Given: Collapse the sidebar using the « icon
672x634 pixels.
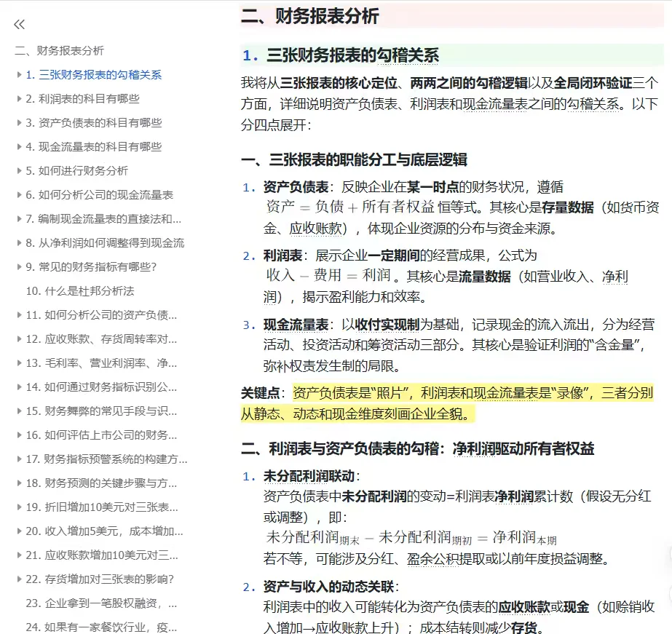Looking at the screenshot, I should pos(19,24).
